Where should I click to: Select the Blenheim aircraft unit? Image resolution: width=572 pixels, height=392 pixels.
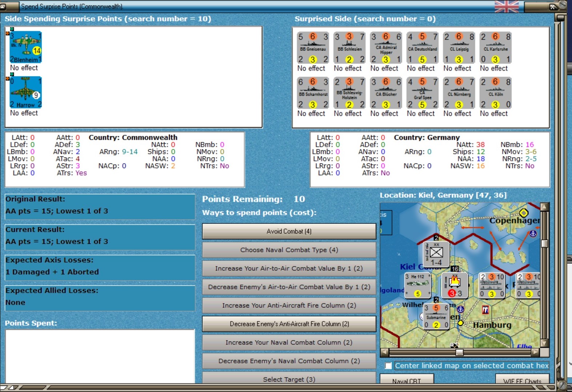tap(26, 47)
